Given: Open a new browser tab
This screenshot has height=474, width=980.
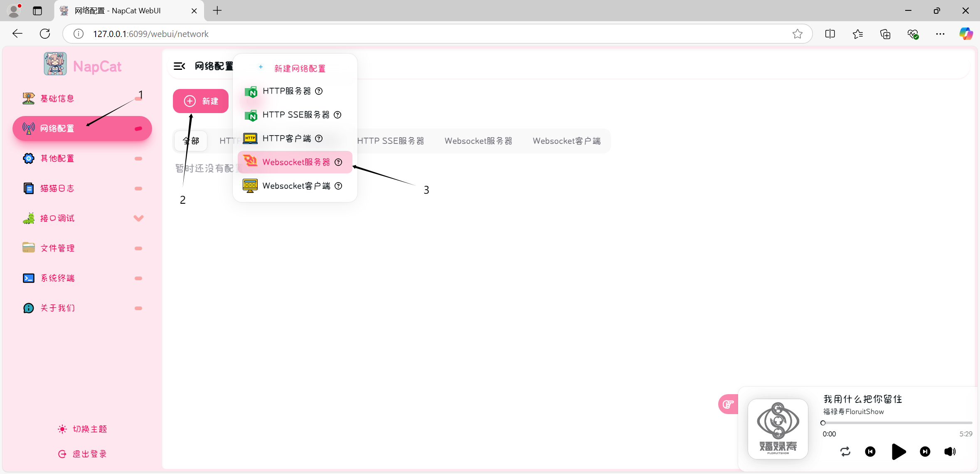Looking at the screenshot, I should 217,11.
